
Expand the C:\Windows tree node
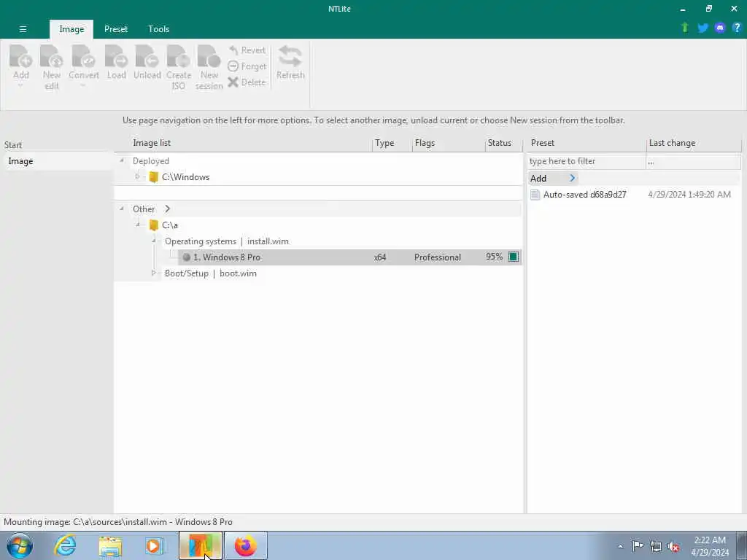click(x=138, y=176)
